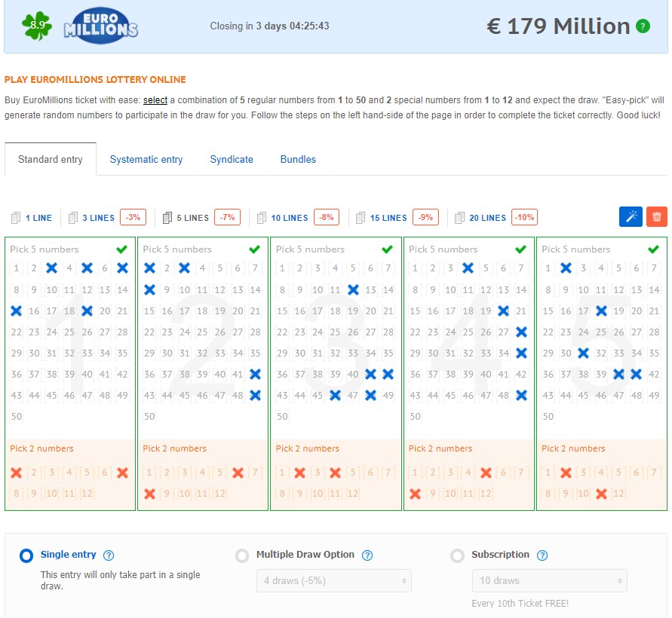Click the select hyperlink in the description text
The height and width of the screenshot is (618, 672).
point(155,99)
